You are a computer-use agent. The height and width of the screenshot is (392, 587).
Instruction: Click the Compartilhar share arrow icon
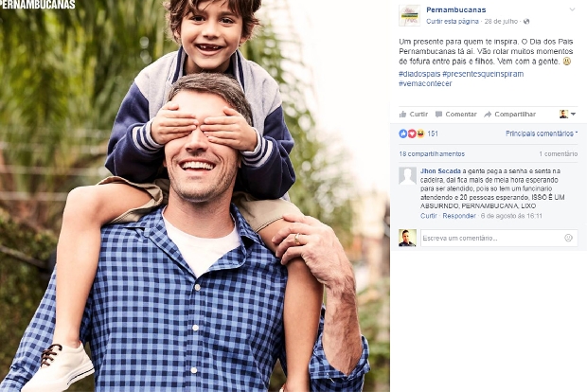[488, 115]
